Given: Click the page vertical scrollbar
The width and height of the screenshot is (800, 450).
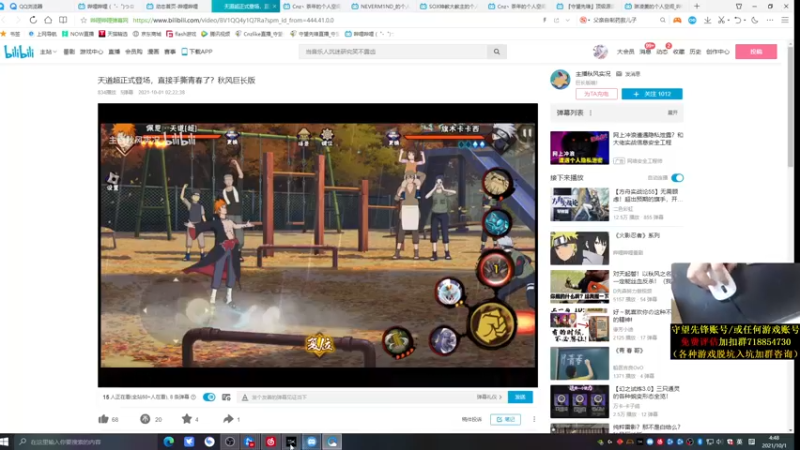Looking at the screenshot, I should [791, 106].
